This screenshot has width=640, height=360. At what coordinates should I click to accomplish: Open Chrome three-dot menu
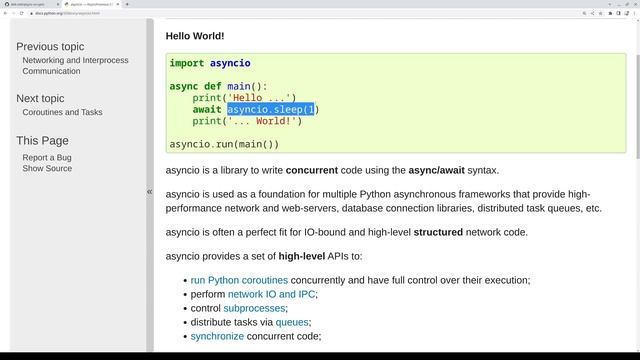635,13
